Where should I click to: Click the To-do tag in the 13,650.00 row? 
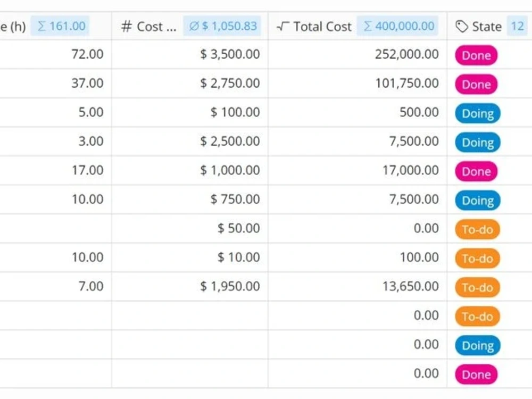coord(477,287)
